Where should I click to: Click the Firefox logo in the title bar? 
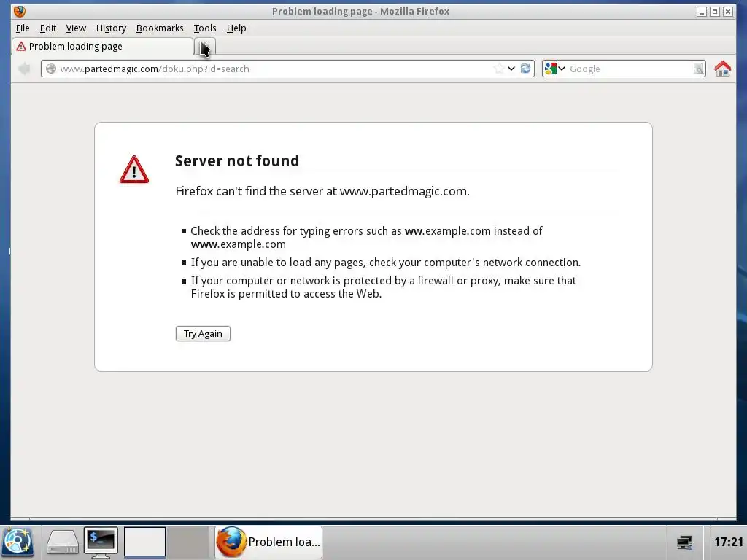[x=20, y=11]
